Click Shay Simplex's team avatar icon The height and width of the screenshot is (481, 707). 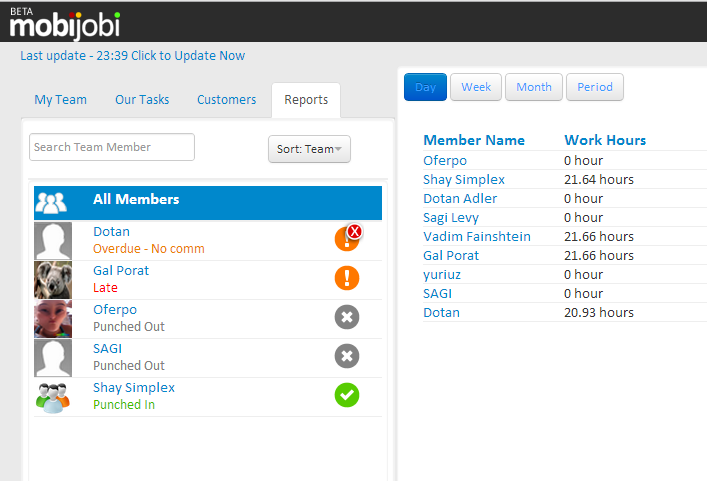coord(53,397)
